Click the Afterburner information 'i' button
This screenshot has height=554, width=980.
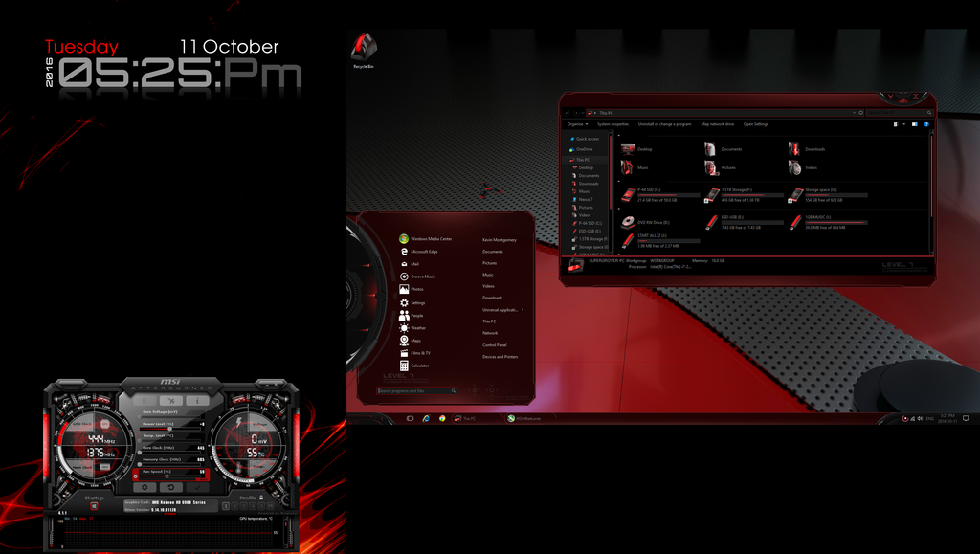198,399
